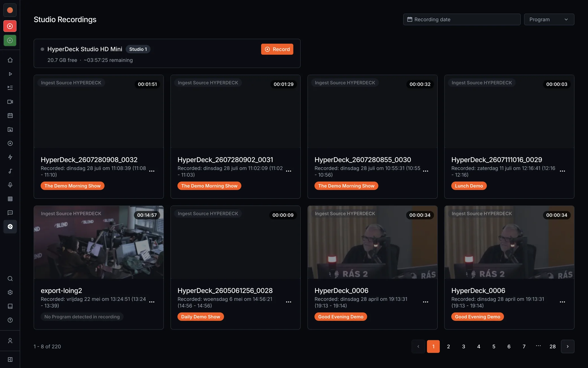588x368 pixels.
Task: Expand the Program filter dropdown
Action: 549,20
